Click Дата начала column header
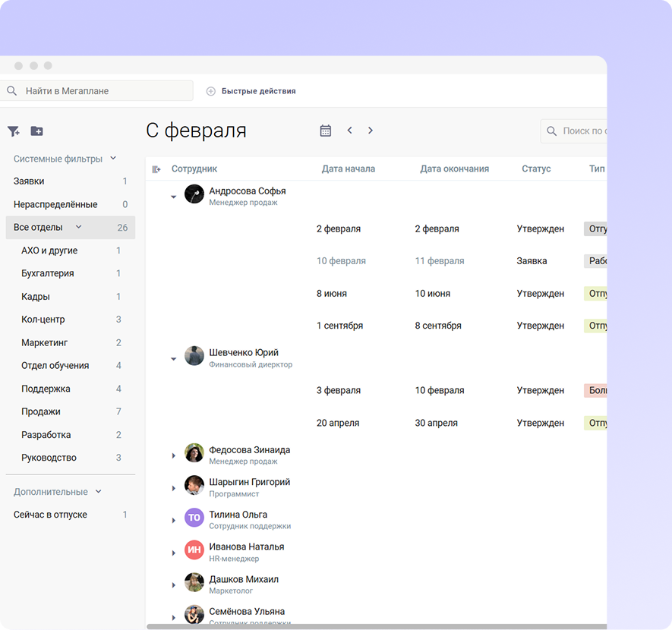 [349, 169]
